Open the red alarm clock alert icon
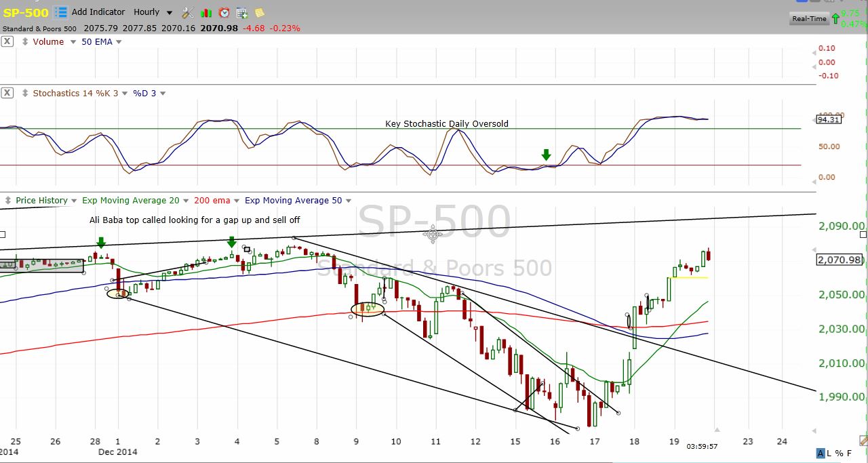The width and height of the screenshot is (868, 463). 224,12
